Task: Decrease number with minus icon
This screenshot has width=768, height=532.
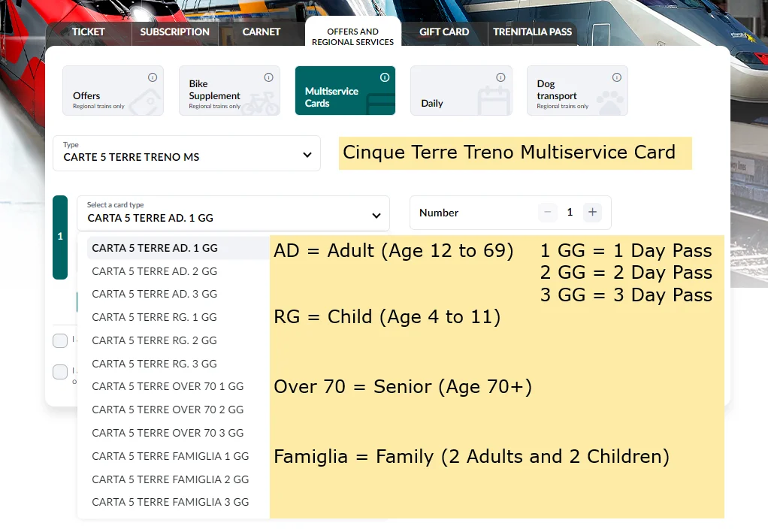Action: (548, 213)
